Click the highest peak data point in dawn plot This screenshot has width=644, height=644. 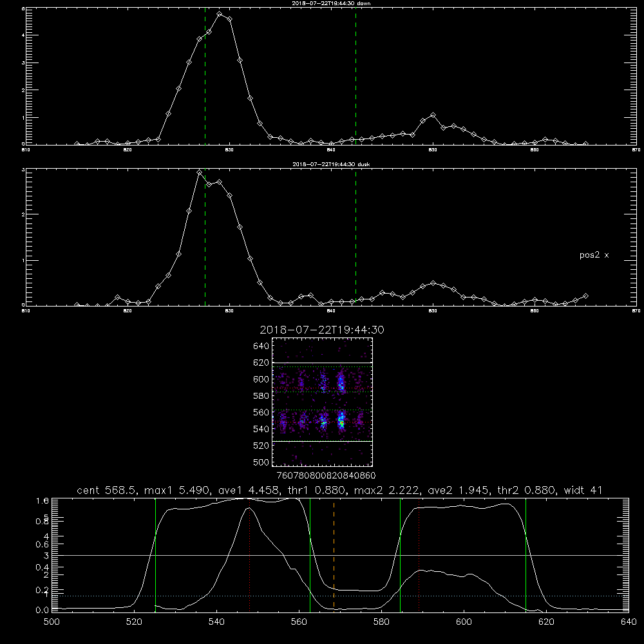220,14
